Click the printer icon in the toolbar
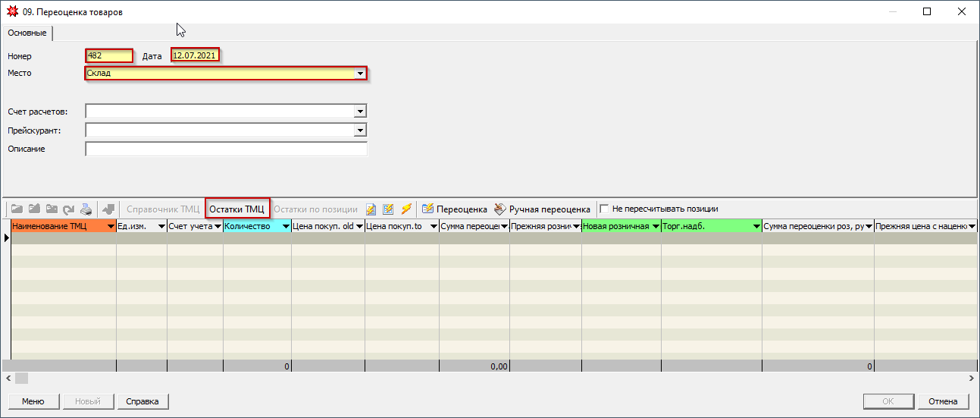 tap(86, 209)
